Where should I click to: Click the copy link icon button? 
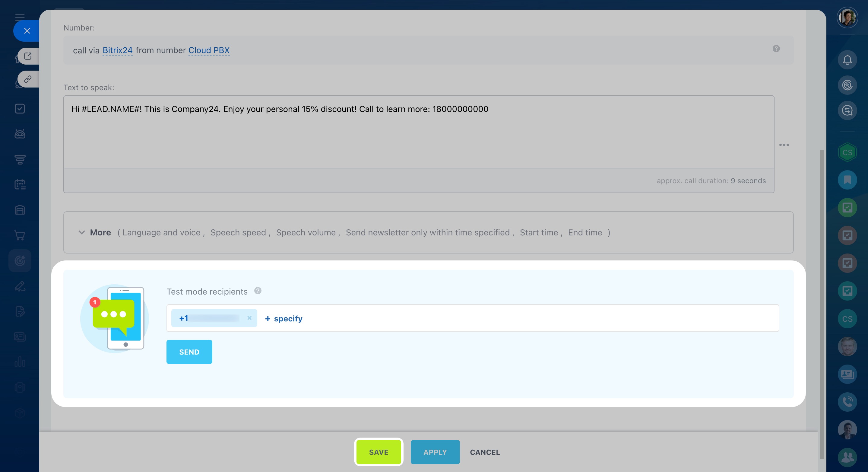pyautogui.click(x=28, y=79)
